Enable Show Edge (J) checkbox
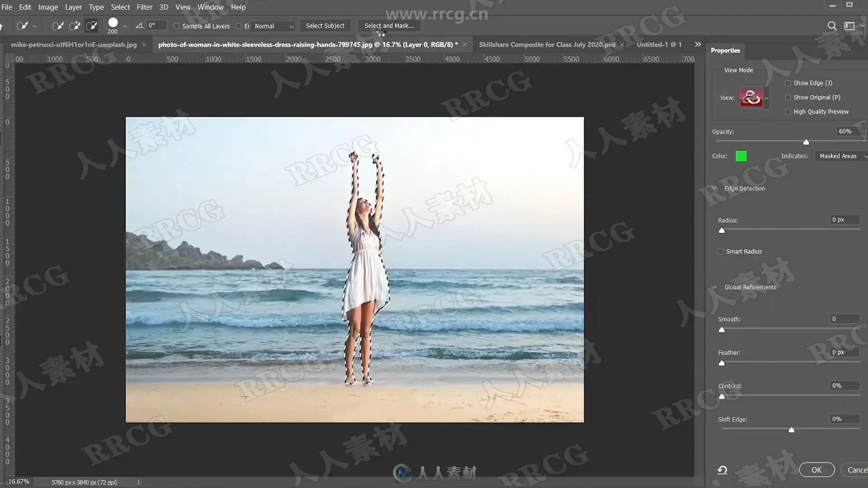 (788, 83)
